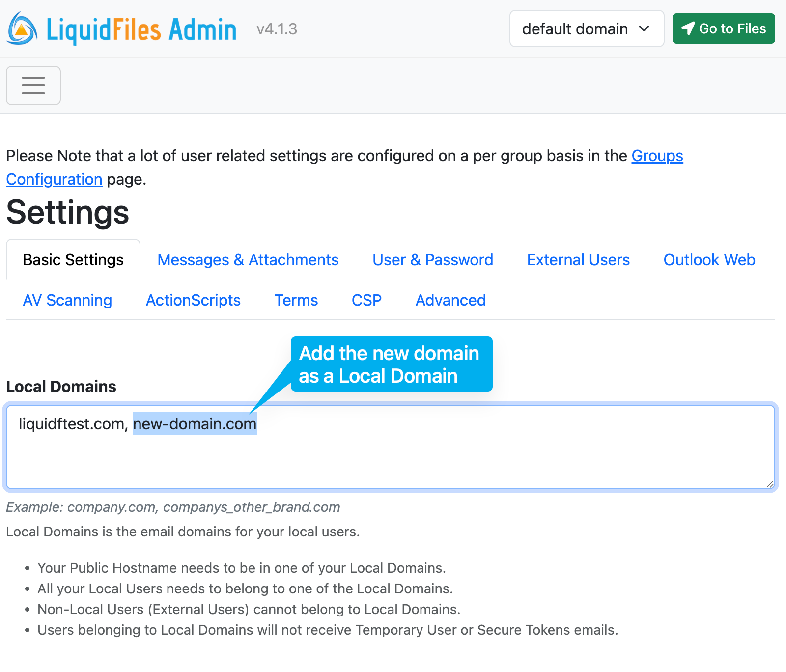Click the LiquidFiles logo icon
Image resolution: width=786 pixels, height=672 pixels.
(x=21, y=29)
